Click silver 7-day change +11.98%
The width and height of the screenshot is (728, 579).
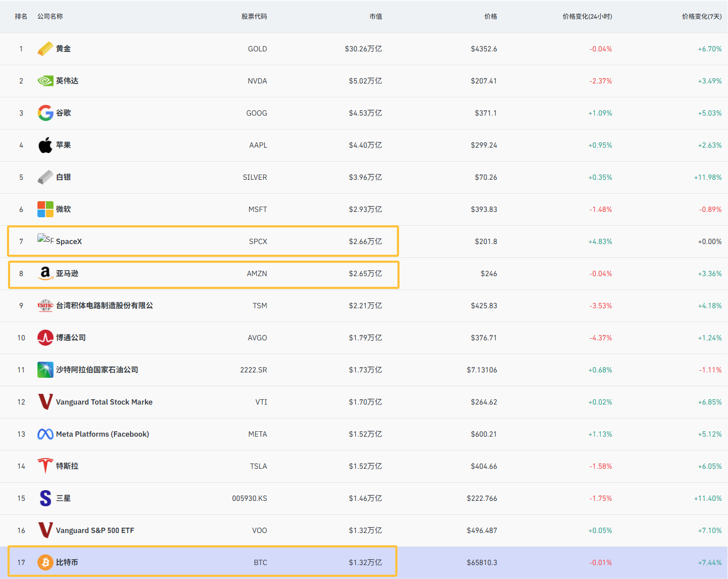pyautogui.click(x=708, y=177)
